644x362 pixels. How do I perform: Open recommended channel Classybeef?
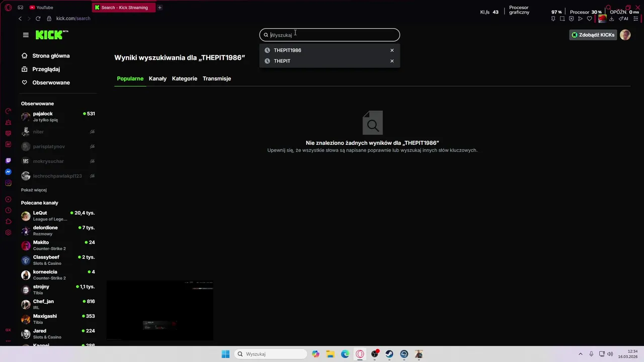point(58,260)
